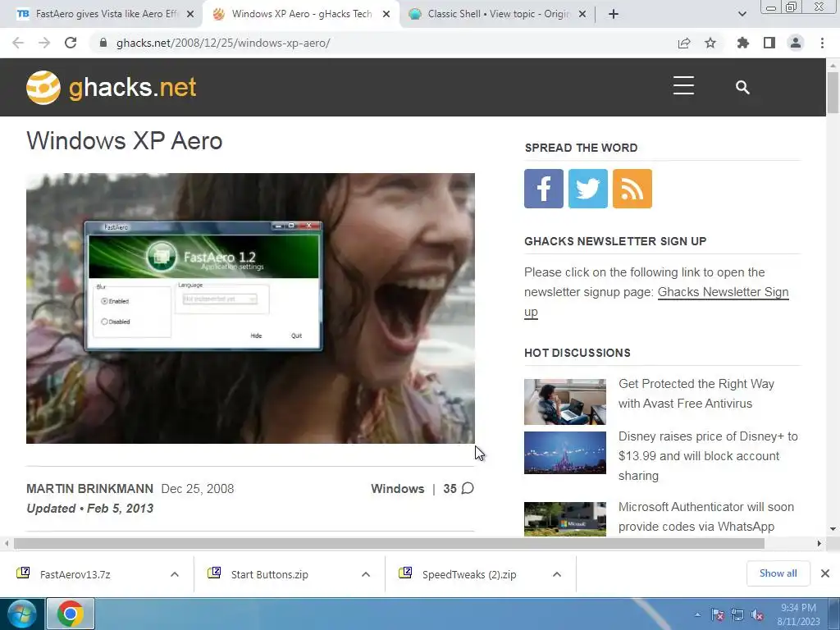
Task: Click Avast article thumbnail
Action: coord(565,402)
